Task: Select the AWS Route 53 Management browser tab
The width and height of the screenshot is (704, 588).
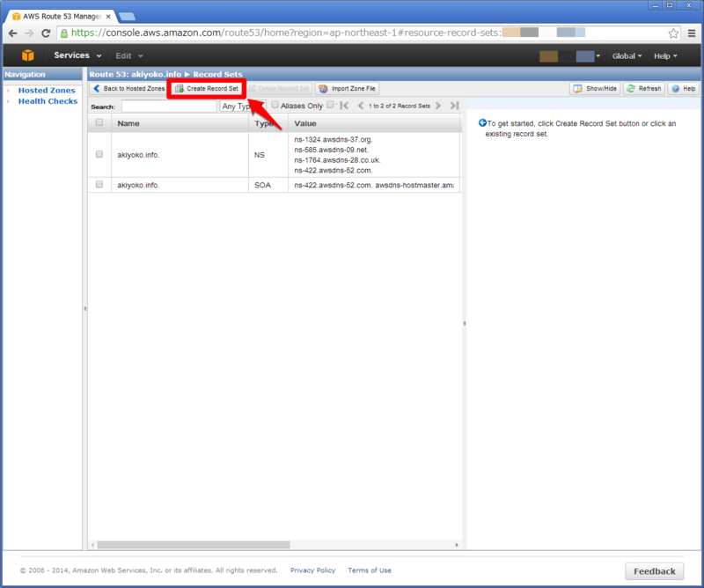Action: [x=62, y=16]
